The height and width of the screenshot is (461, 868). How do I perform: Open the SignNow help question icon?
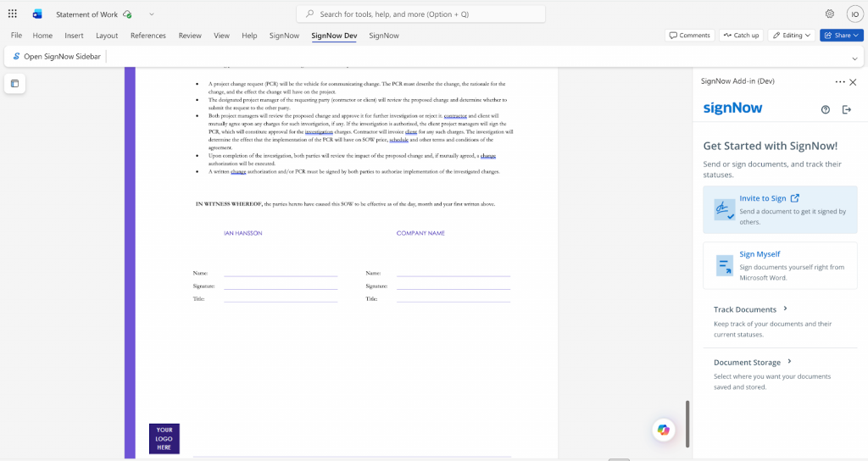(826, 109)
